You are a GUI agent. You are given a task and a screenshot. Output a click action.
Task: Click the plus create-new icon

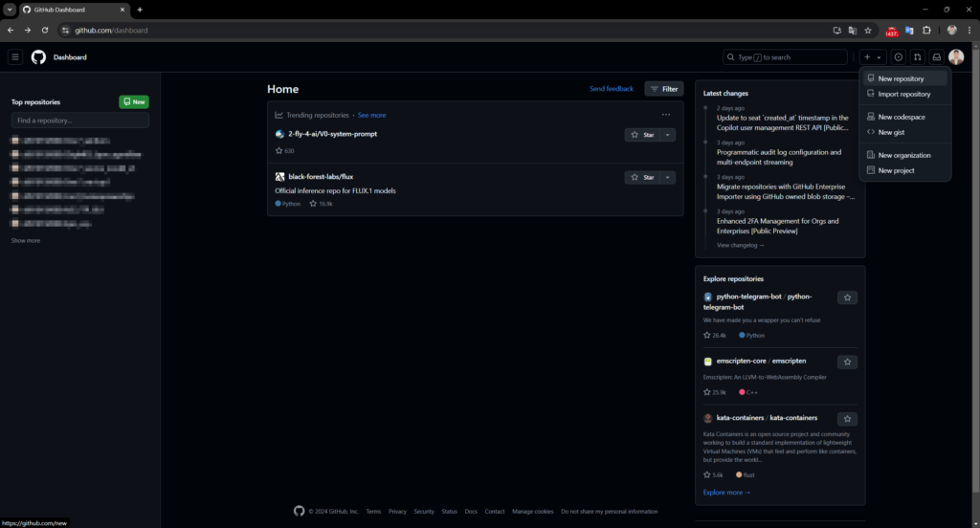[x=867, y=56]
